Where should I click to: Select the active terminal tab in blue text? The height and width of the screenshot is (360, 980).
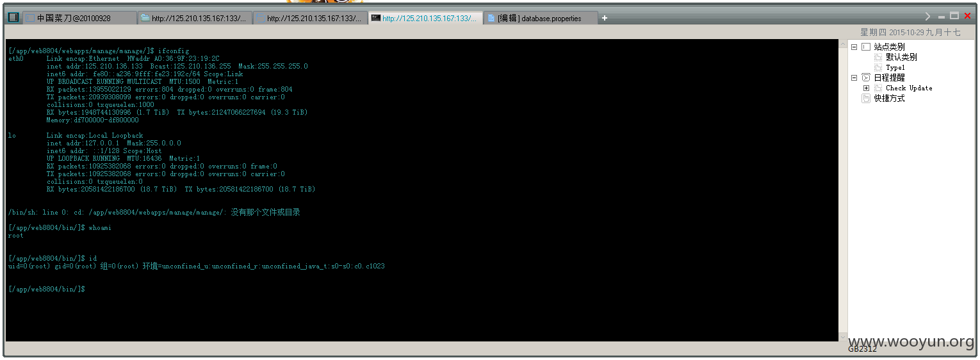425,18
